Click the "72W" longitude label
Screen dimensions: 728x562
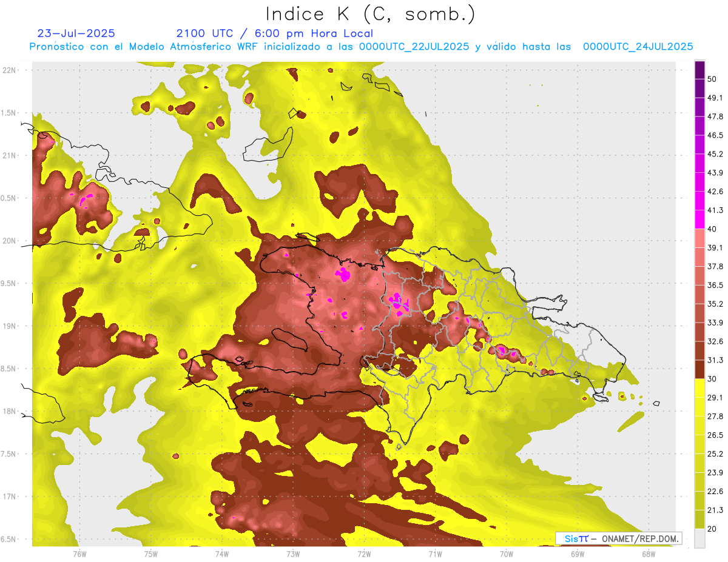point(364,554)
